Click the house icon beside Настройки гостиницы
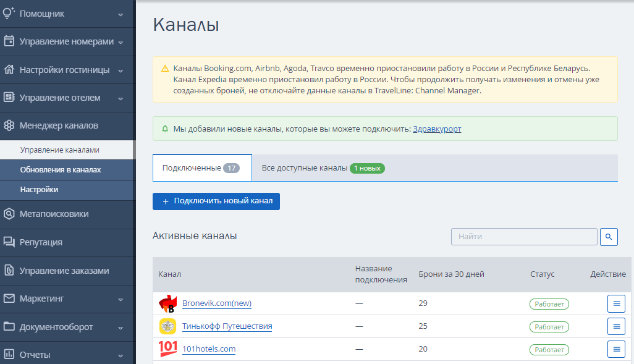 9,70
